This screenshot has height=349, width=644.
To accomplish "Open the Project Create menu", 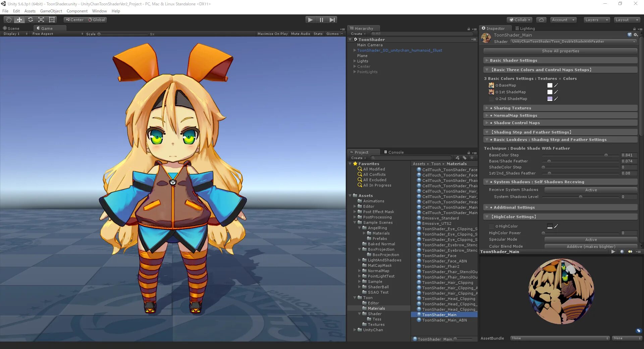I will click(358, 158).
